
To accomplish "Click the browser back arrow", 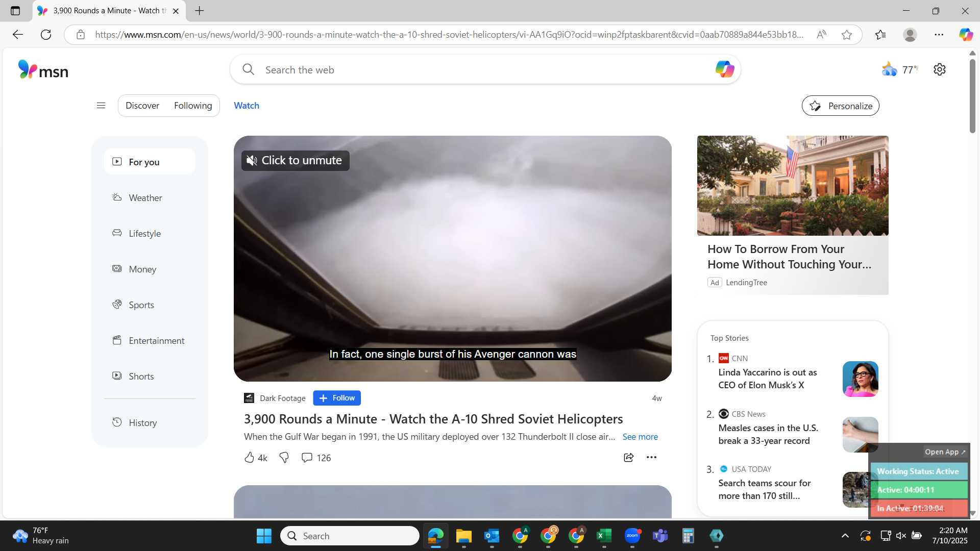I will [x=18, y=35].
